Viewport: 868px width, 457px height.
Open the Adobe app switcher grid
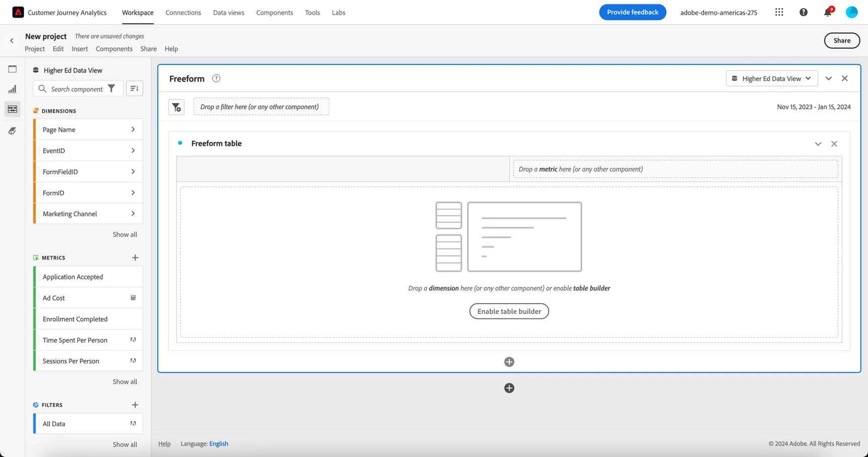point(779,12)
